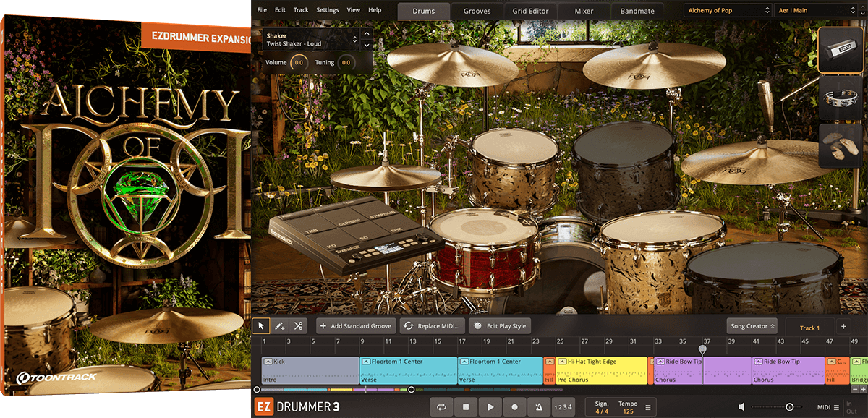868x418 pixels.
Task: Start playback with the Play button
Action: 490,407
